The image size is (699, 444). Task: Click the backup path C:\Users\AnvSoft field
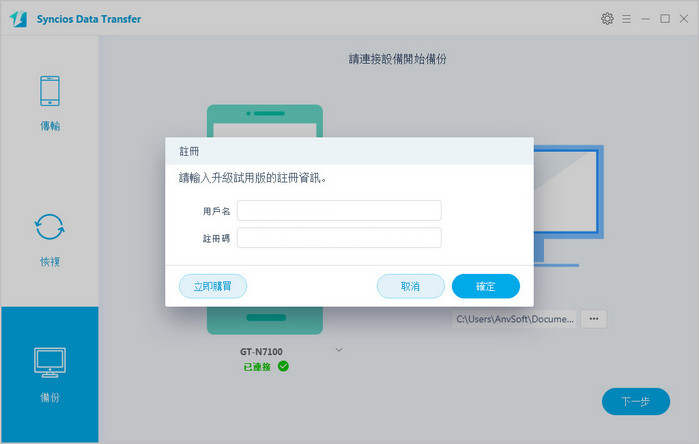click(x=515, y=319)
